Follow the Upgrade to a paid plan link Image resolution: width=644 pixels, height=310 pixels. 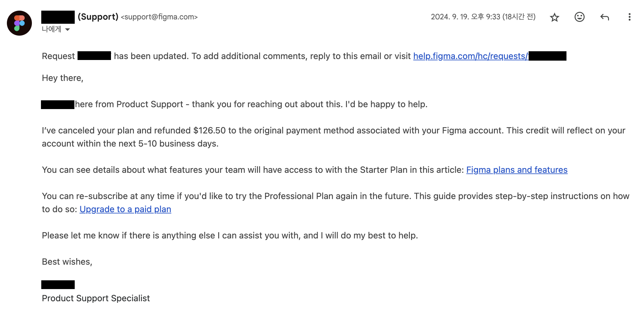(x=125, y=209)
